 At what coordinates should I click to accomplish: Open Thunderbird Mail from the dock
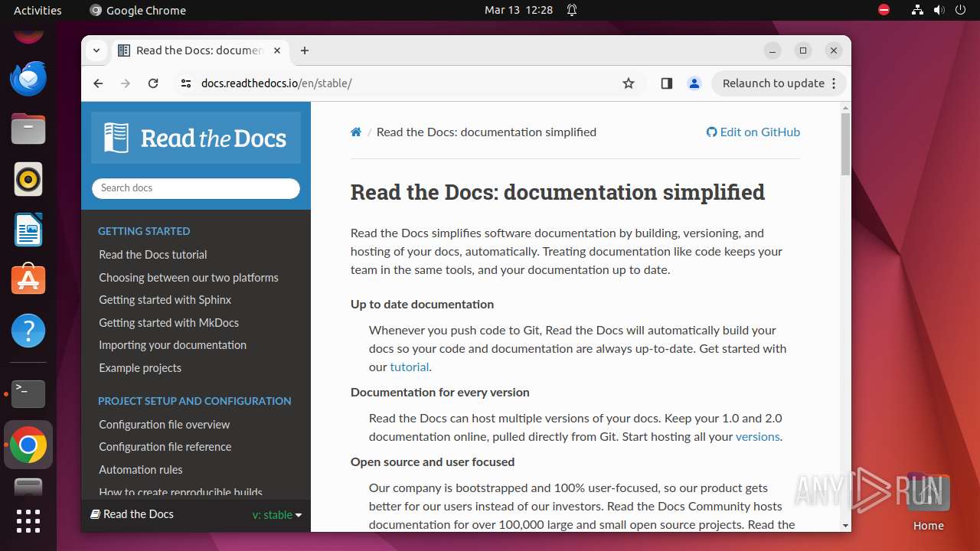point(28,78)
